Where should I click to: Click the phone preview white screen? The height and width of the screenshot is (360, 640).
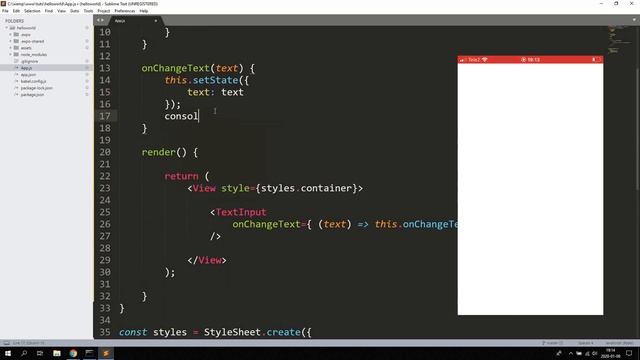(530, 189)
